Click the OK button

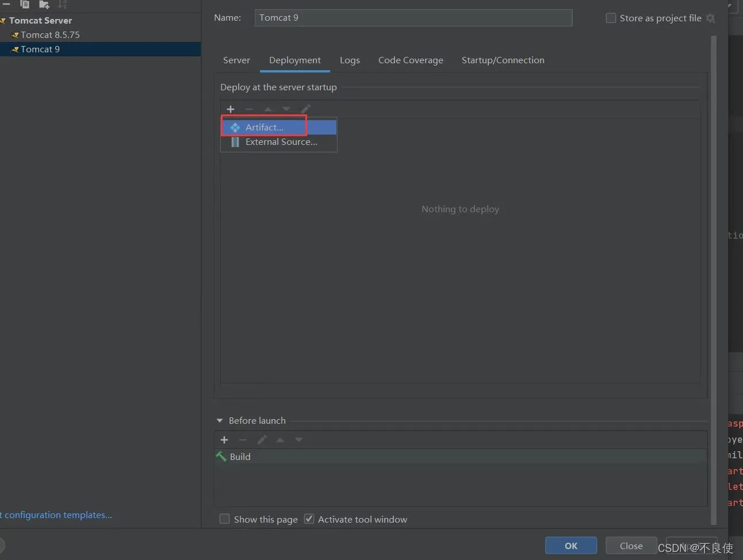(x=571, y=546)
